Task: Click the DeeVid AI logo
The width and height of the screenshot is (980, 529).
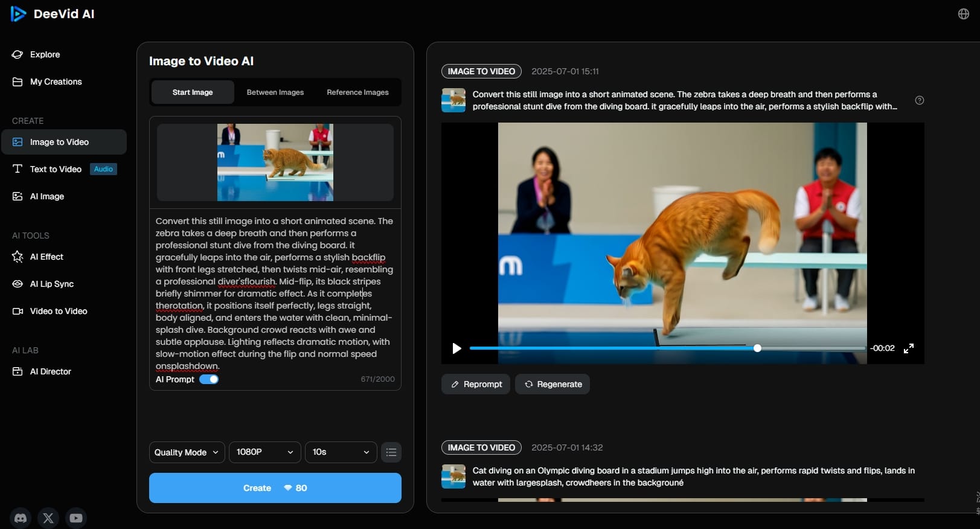Action: click(x=53, y=14)
